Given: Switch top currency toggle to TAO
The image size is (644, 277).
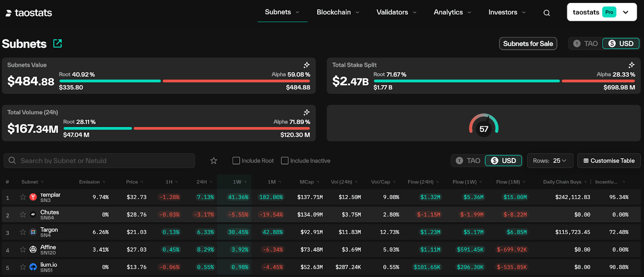Looking at the screenshot, I should 586,43.
